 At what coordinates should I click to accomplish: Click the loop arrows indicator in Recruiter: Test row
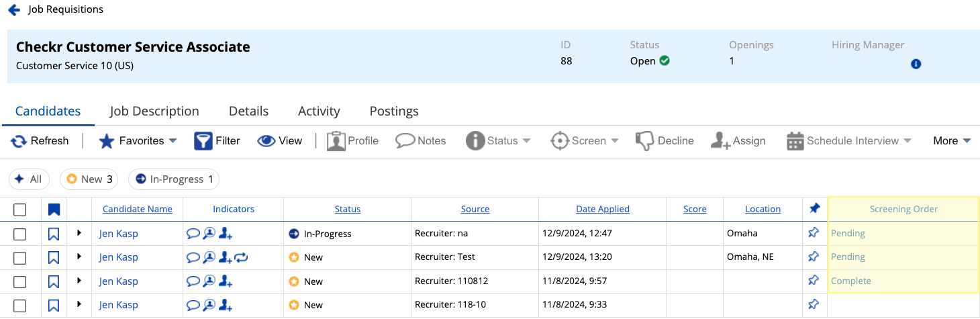[242, 257]
